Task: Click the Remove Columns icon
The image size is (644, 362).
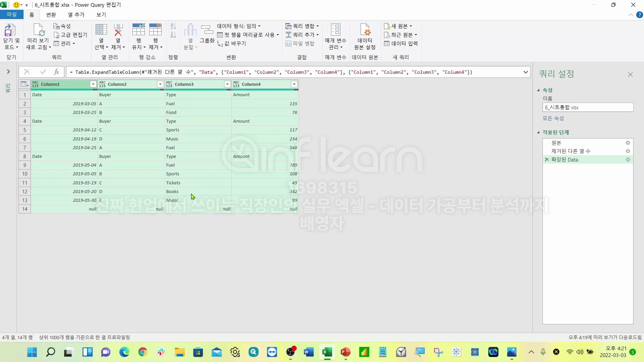Action: [118, 30]
